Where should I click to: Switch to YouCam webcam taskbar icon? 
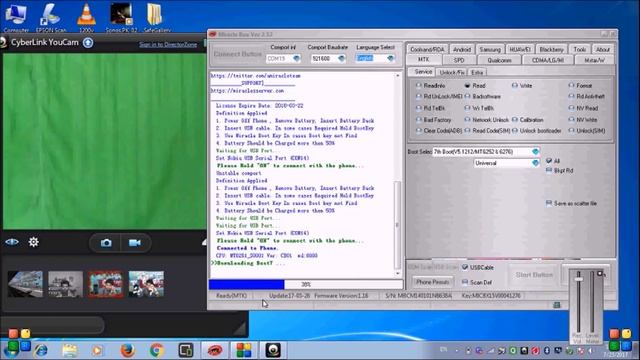[273, 350]
